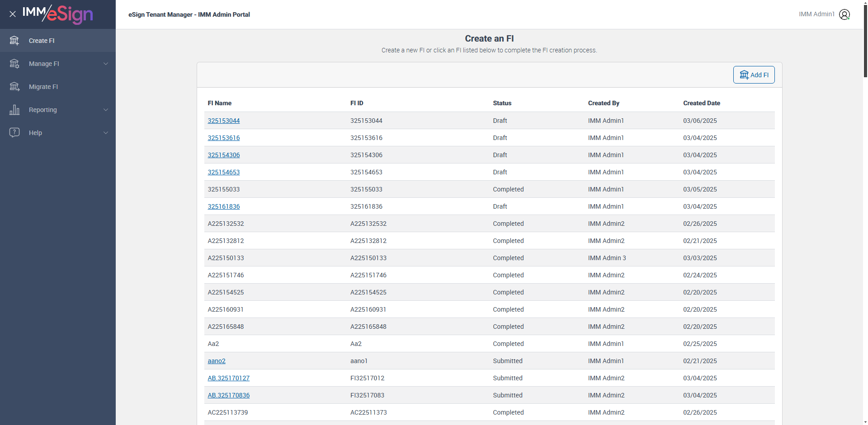The image size is (868, 425).
Task: Click the Manage FI gear-bank icon
Action: tap(14, 64)
